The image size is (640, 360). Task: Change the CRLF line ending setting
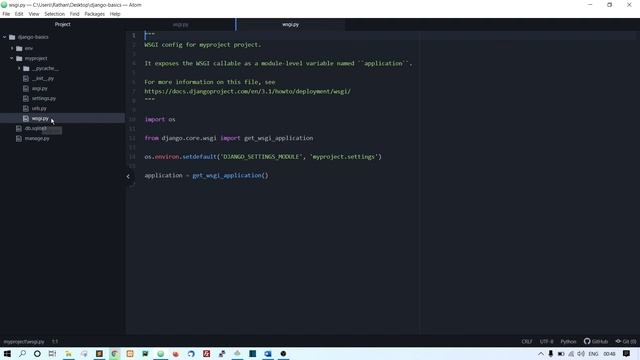pos(527,342)
